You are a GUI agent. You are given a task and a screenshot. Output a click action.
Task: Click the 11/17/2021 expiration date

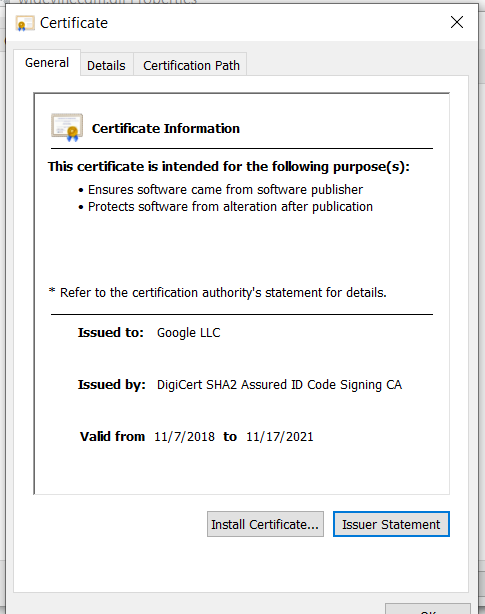coord(279,437)
